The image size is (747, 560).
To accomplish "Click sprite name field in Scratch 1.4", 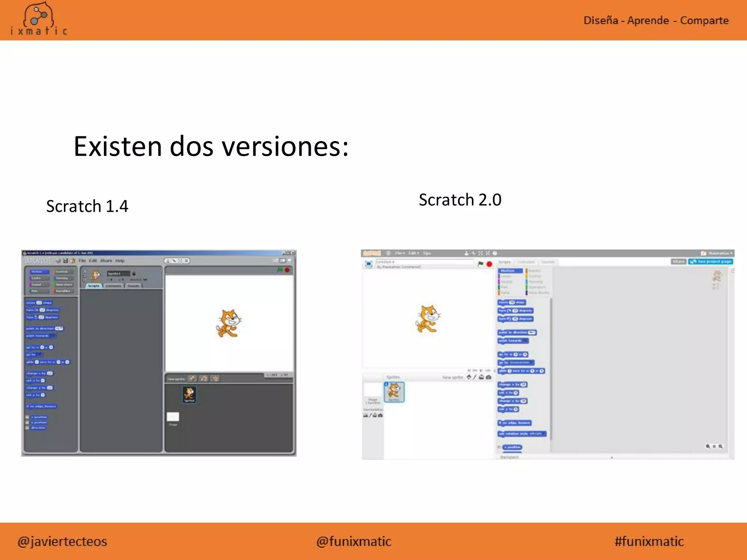I will point(118,273).
